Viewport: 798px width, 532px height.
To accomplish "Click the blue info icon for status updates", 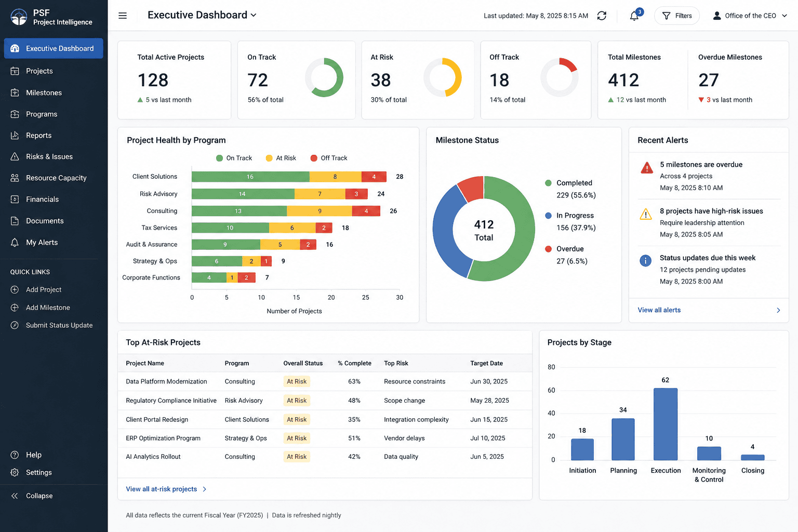I will click(645, 261).
